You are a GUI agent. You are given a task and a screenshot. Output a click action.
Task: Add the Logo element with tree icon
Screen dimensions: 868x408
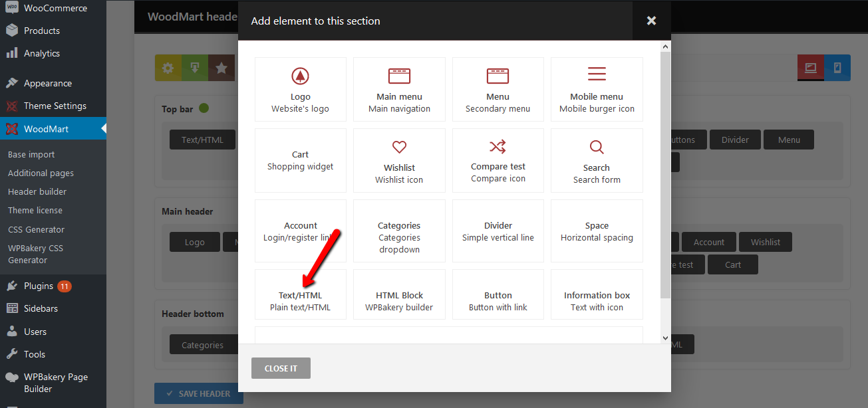(301, 89)
